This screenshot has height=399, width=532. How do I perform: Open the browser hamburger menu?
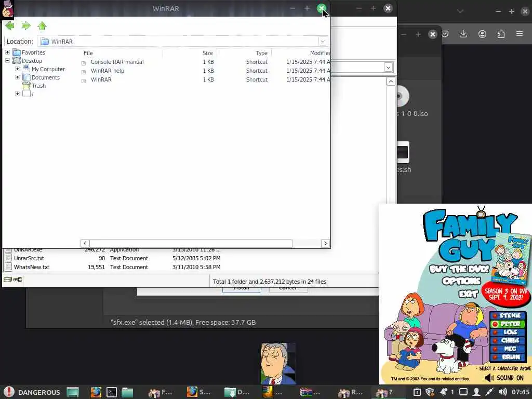click(520, 34)
